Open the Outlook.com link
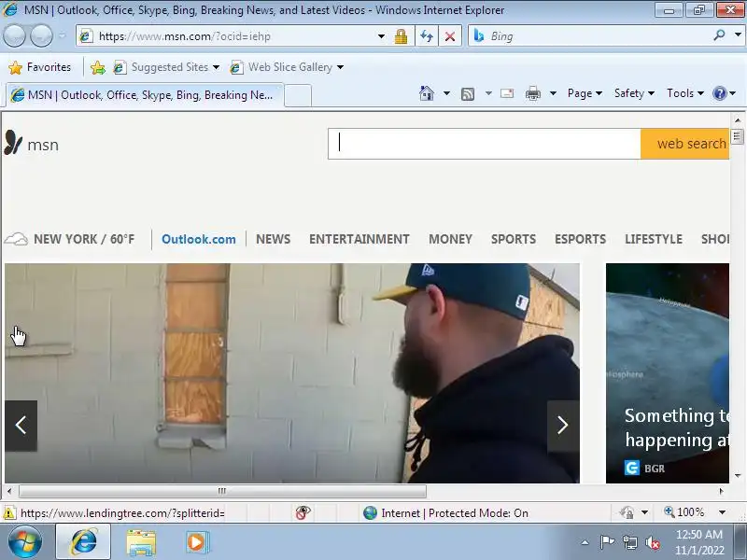This screenshot has width=747, height=560. click(x=199, y=239)
